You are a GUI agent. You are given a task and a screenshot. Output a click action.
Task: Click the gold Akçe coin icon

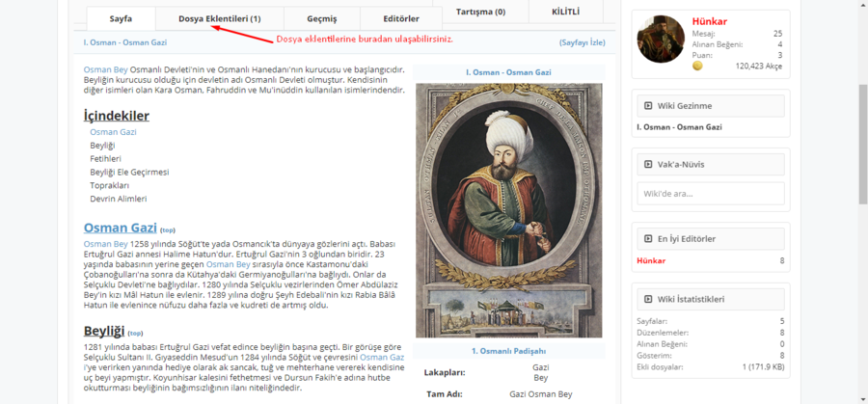pos(697,66)
